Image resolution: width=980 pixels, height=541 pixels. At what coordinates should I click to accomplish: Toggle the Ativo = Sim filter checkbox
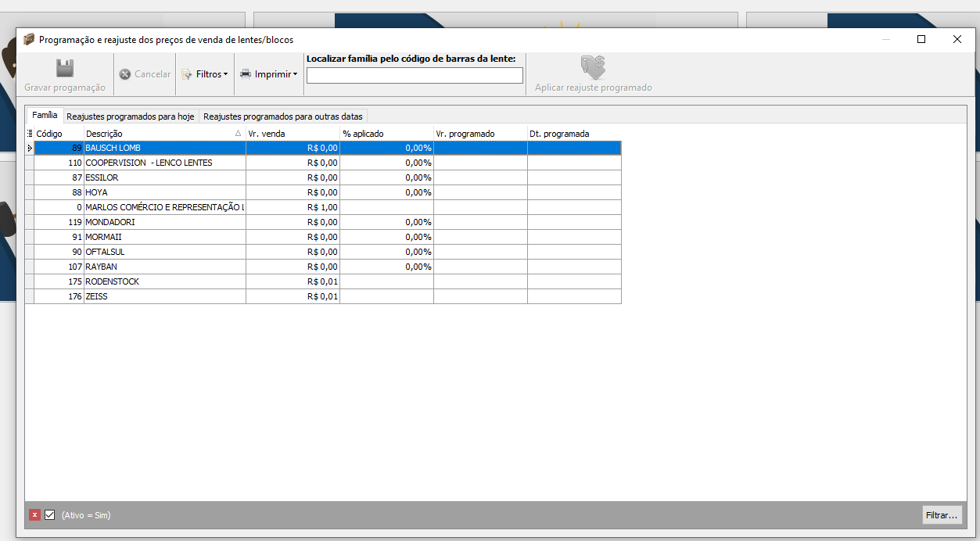[50, 515]
